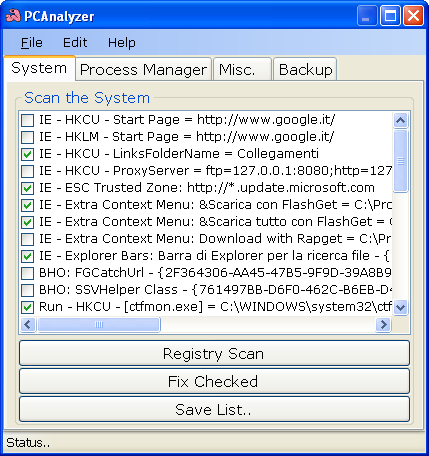Uncheck the LinksFolderName Collegamenti entry
Viewport: 429px width, 456px height.
click(27, 154)
